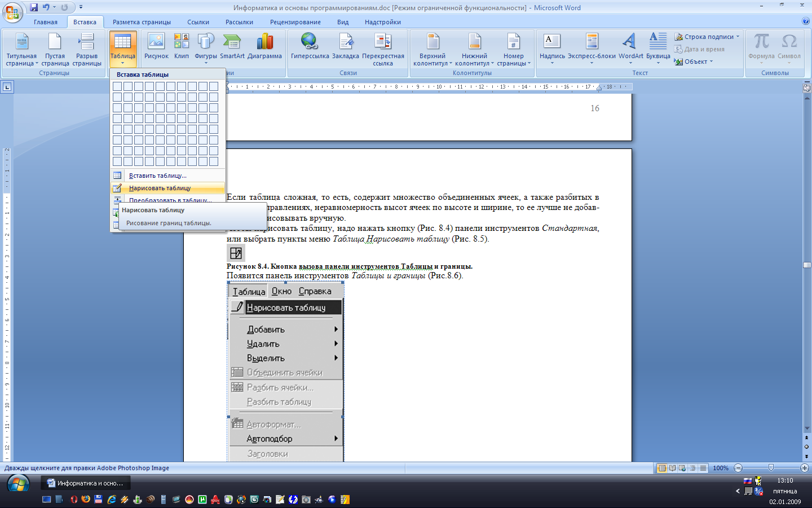Open the page number menu (Номер страницы)

pos(514,50)
